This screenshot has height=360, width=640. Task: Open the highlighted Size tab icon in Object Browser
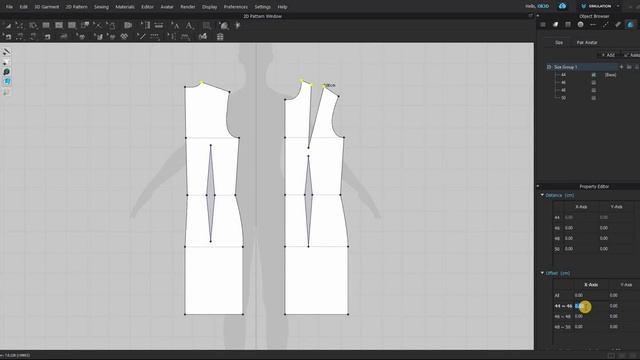click(x=631, y=24)
